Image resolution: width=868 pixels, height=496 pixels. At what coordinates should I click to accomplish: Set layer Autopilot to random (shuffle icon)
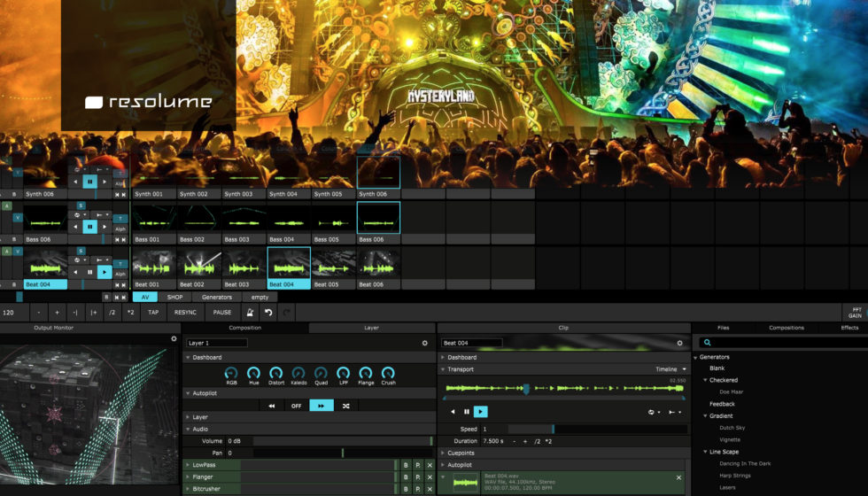pyautogui.click(x=346, y=406)
